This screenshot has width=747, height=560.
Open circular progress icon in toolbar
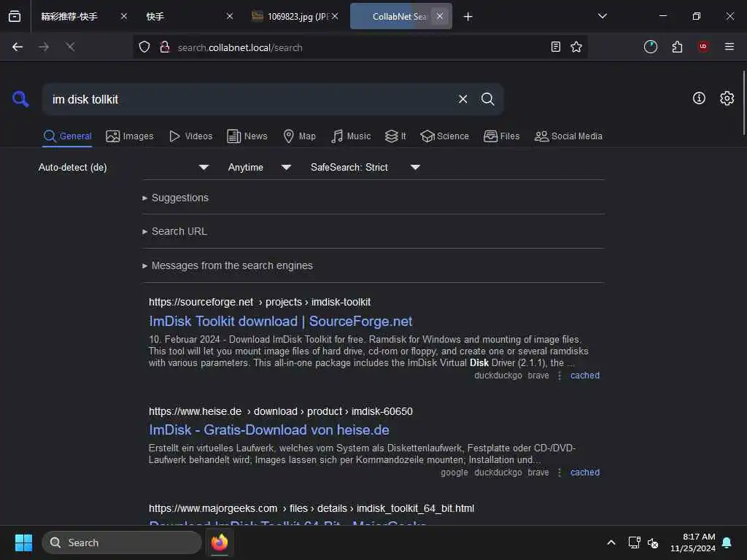click(x=650, y=47)
